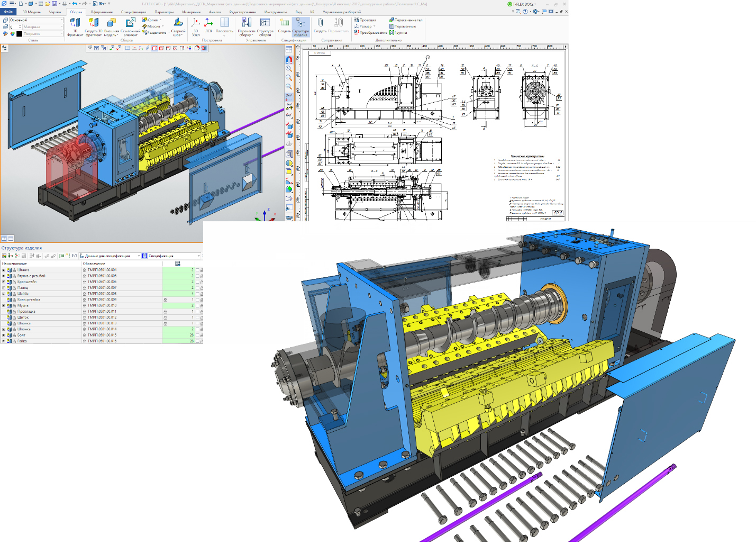Create a 3D Узел node
Screen dimensions: 756x544
(196, 27)
